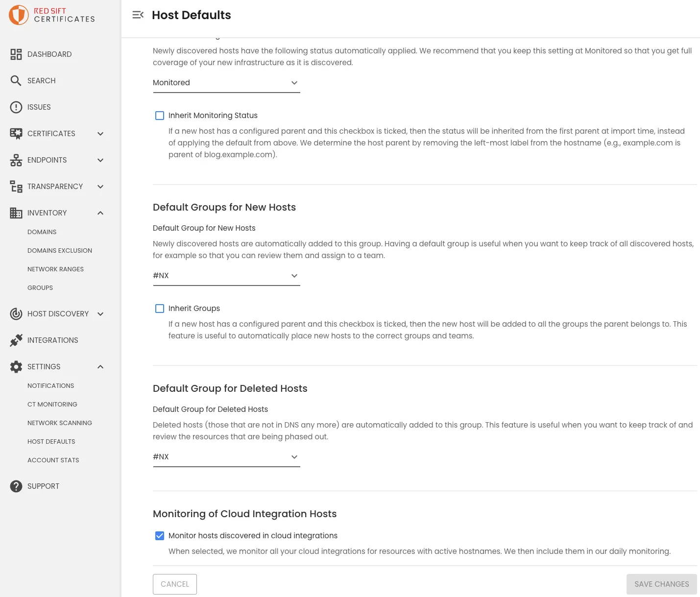
Task: Open the Issues page
Action: click(39, 107)
